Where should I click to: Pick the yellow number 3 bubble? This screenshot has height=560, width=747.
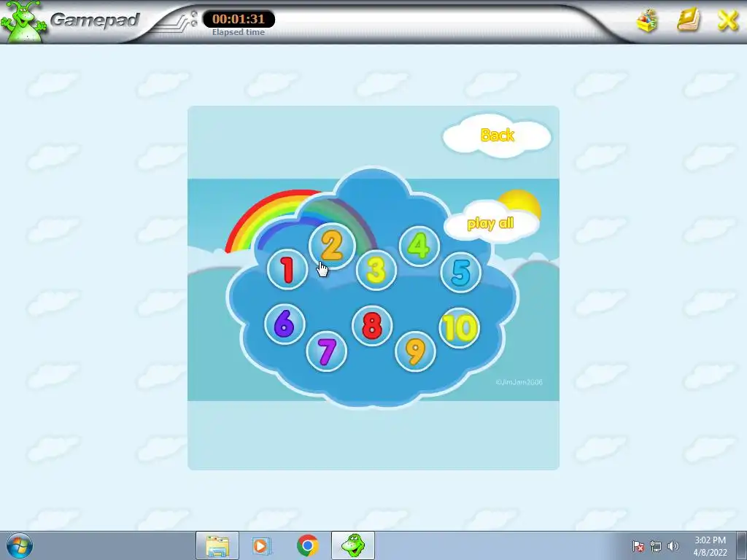pyautogui.click(x=376, y=270)
